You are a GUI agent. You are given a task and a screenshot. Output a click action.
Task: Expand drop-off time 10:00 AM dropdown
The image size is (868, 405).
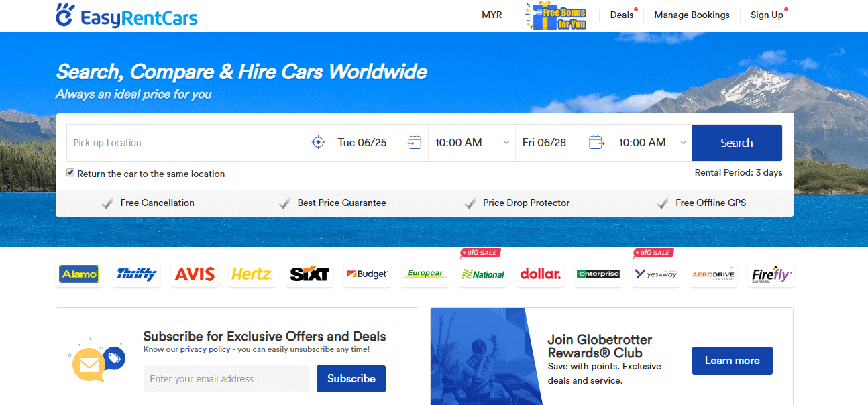652,142
